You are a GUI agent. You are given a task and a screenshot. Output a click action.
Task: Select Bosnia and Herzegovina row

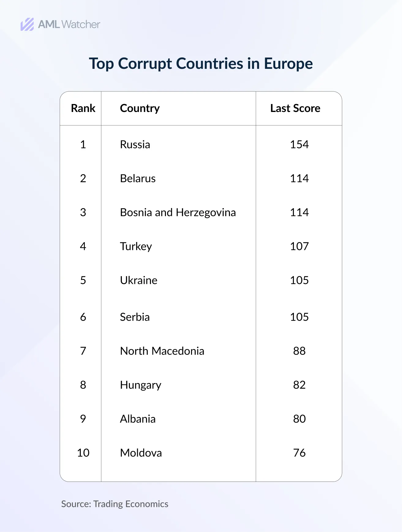pyautogui.click(x=178, y=212)
